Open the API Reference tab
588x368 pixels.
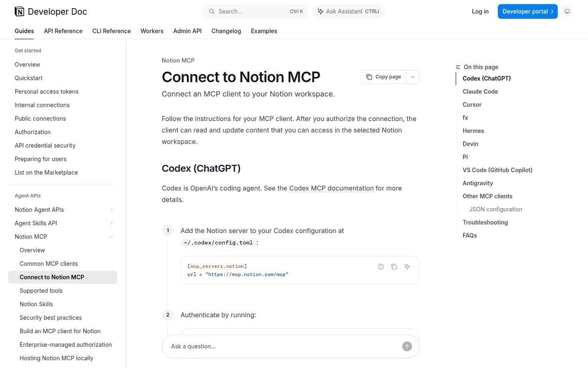pos(63,31)
